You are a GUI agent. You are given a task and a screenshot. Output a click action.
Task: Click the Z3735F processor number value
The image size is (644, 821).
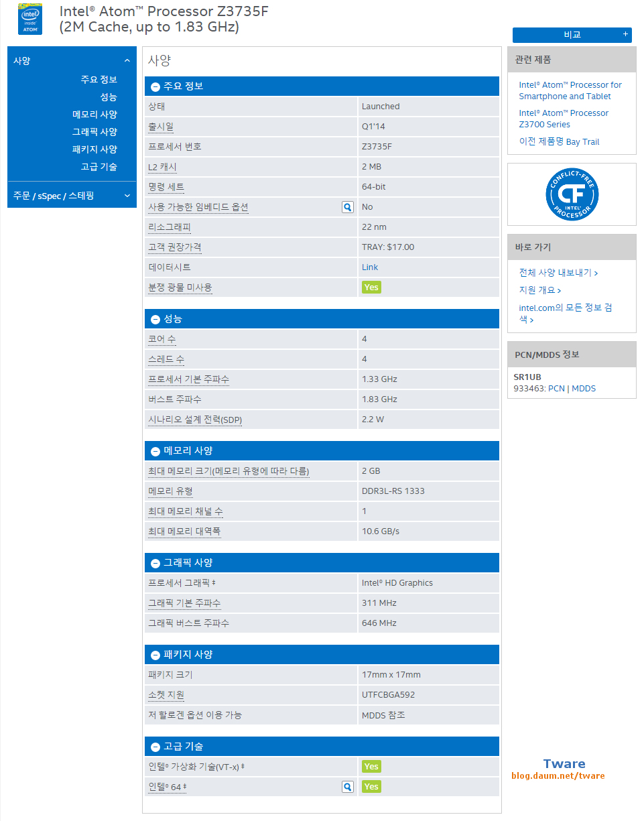[377, 147]
